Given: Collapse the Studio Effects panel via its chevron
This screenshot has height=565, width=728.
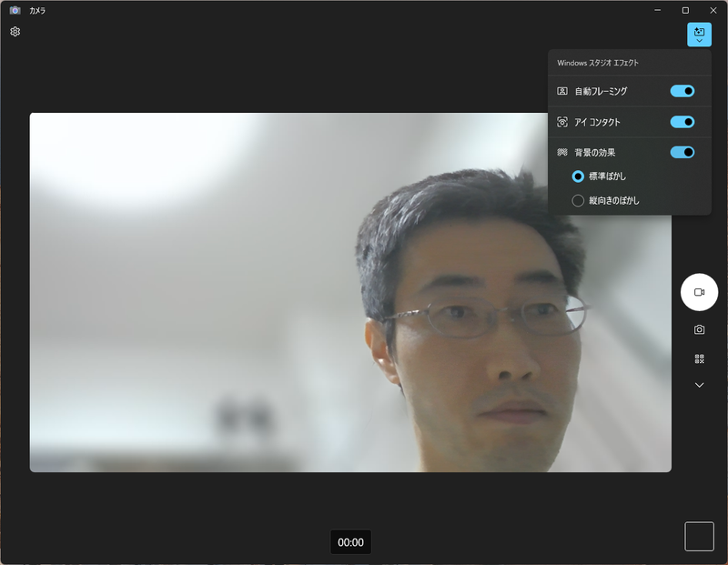Looking at the screenshot, I should tap(699, 40).
